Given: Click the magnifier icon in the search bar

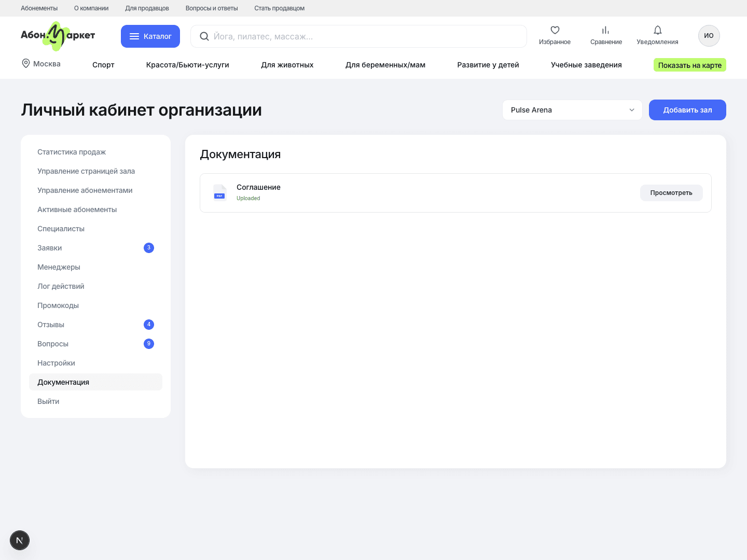Looking at the screenshot, I should [x=204, y=36].
